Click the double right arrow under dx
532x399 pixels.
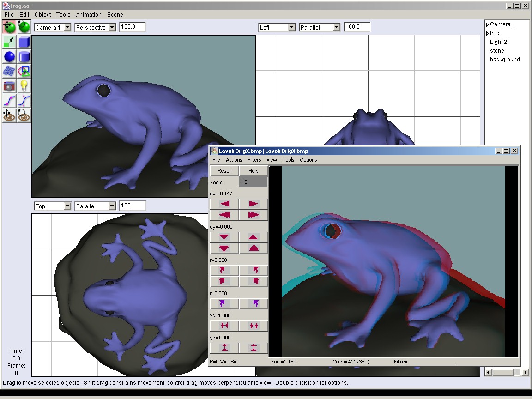point(254,215)
